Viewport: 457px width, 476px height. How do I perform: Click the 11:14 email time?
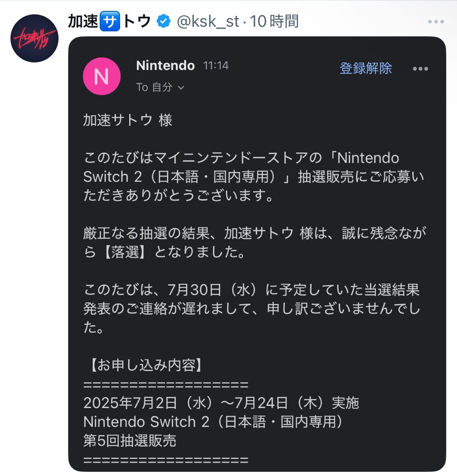[x=216, y=66]
